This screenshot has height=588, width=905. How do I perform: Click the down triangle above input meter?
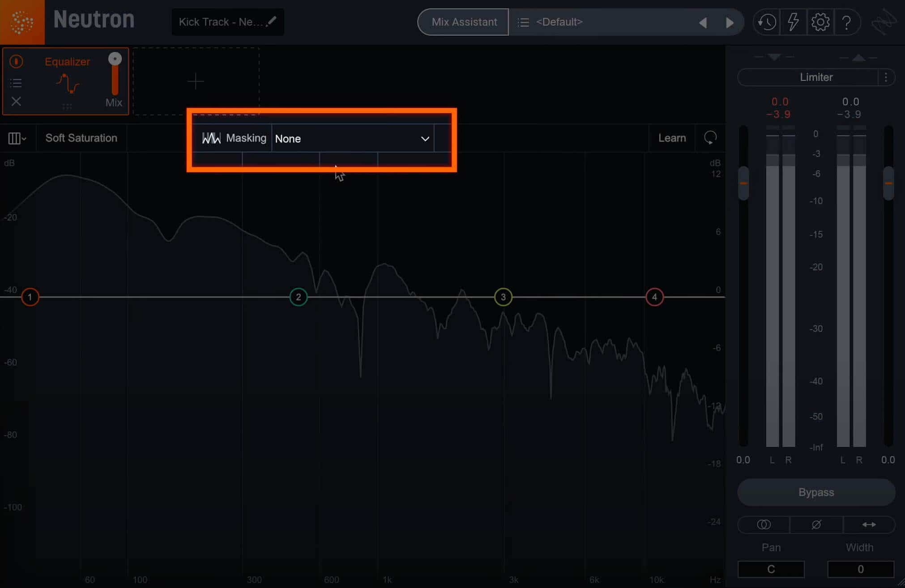(x=774, y=57)
